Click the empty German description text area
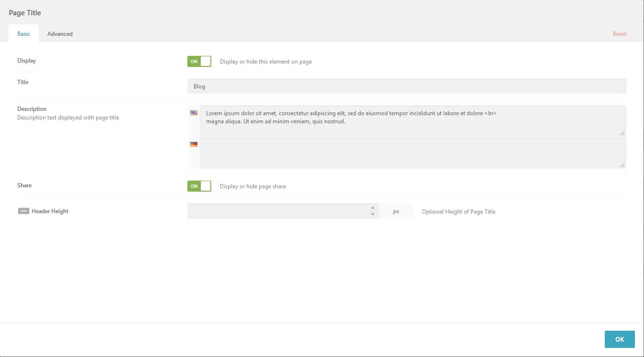 coord(413,153)
